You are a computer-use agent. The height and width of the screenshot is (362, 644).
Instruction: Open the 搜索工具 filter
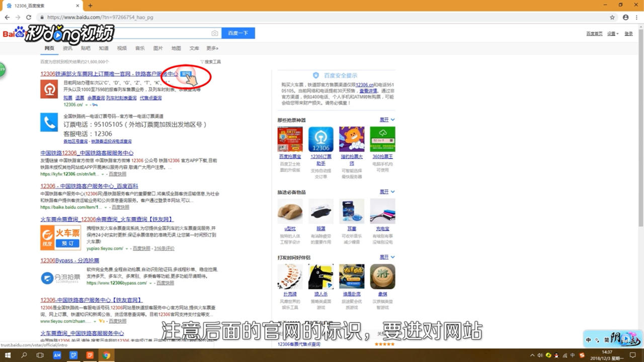tap(210, 62)
